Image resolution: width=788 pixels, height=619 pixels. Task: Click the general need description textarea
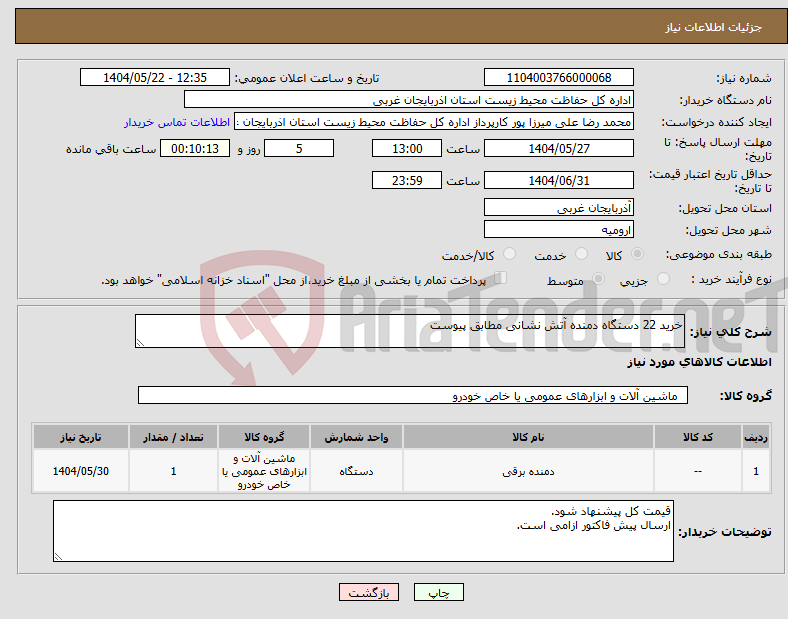[x=410, y=331]
